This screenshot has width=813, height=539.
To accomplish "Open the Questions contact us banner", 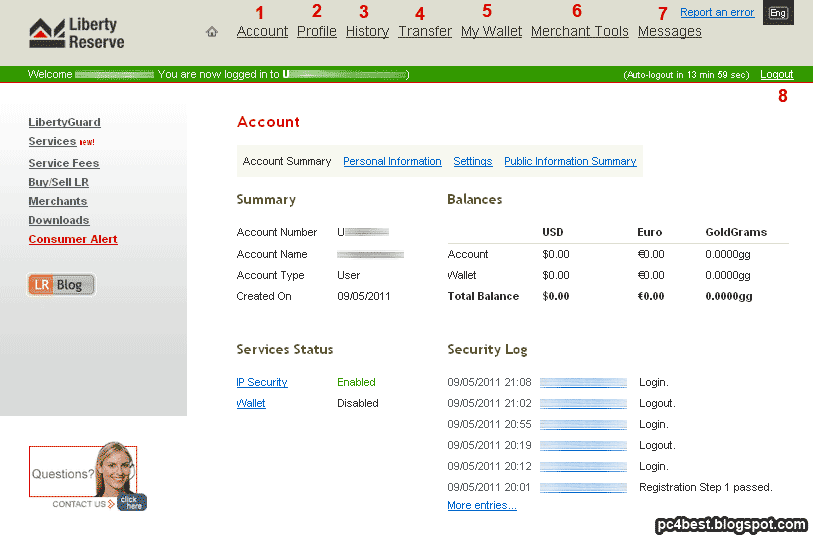I will tap(88, 476).
